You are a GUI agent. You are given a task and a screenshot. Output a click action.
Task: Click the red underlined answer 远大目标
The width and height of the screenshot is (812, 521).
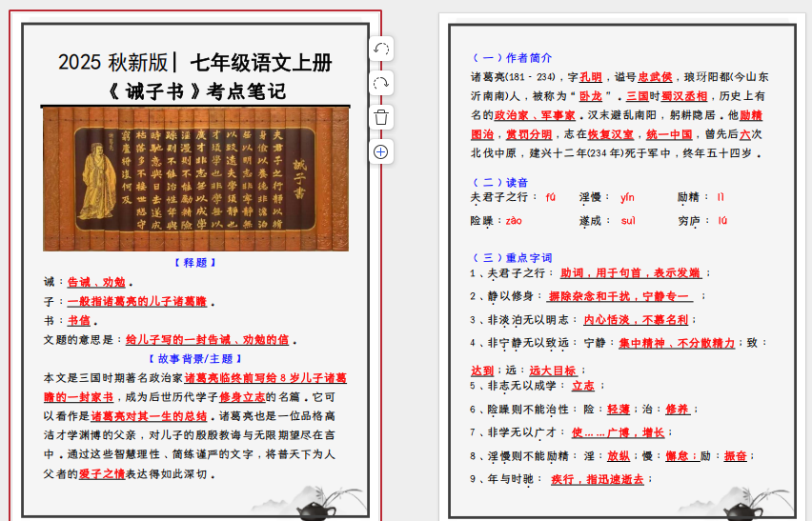[x=553, y=371]
